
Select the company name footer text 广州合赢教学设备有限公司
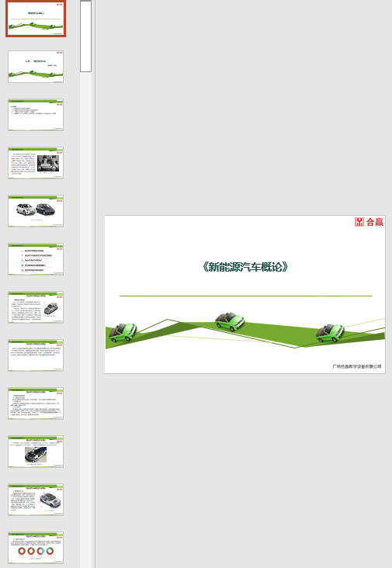click(x=357, y=366)
